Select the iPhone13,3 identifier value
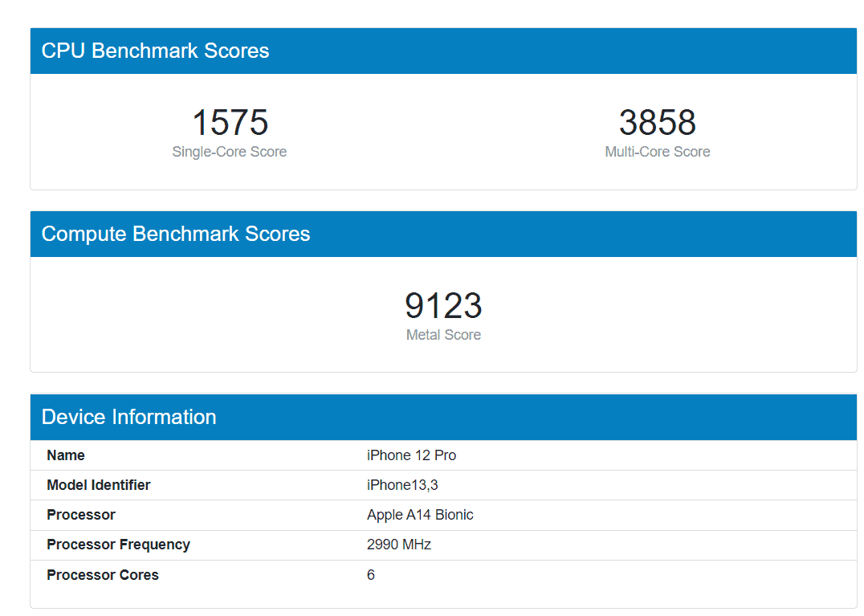The width and height of the screenshot is (864, 616). [x=402, y=485]
